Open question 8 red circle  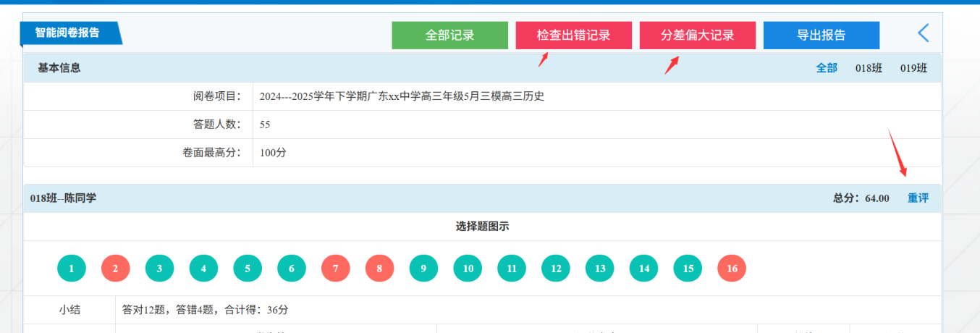click(380, 269)
